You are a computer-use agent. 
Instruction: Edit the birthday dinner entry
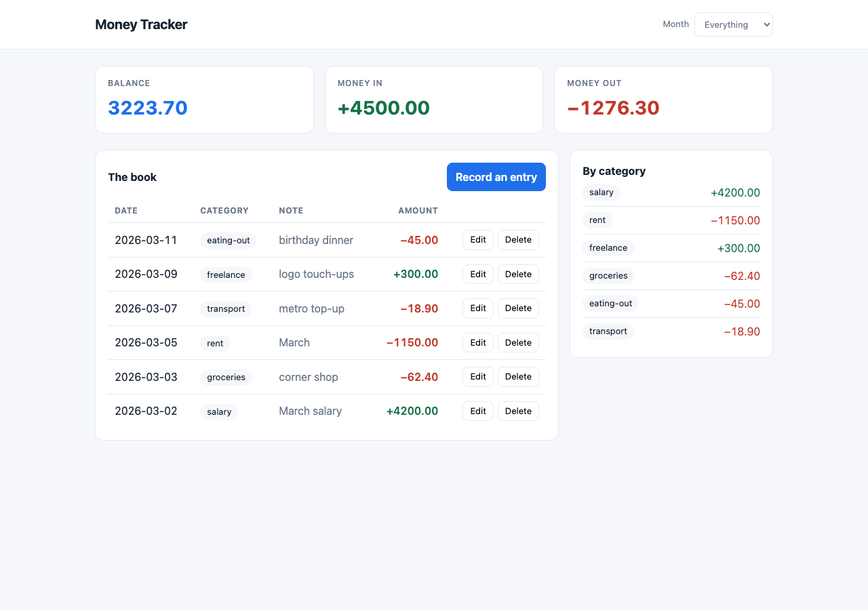pyautogui.click(x=478, y=240)
